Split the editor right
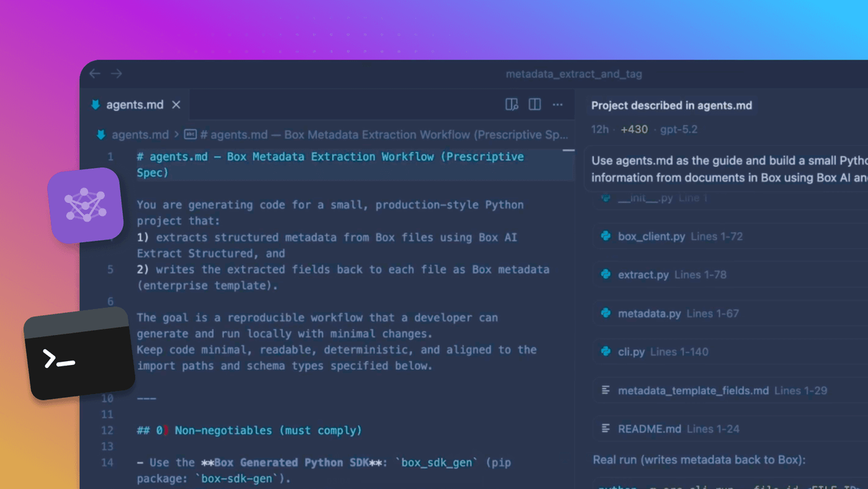Viewport: 868px width, 489px height. pos(534,105)
